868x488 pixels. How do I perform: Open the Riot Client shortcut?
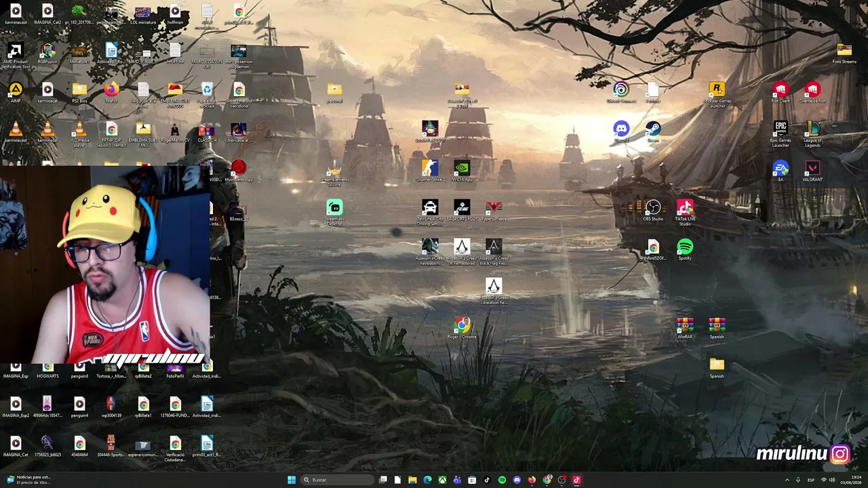[x=781, y=92]
